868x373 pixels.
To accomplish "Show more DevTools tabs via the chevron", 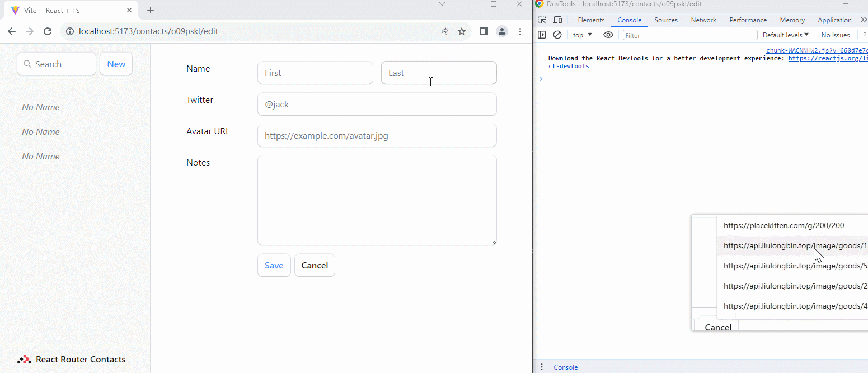I will pyautogui.click(x=863, y=20).
